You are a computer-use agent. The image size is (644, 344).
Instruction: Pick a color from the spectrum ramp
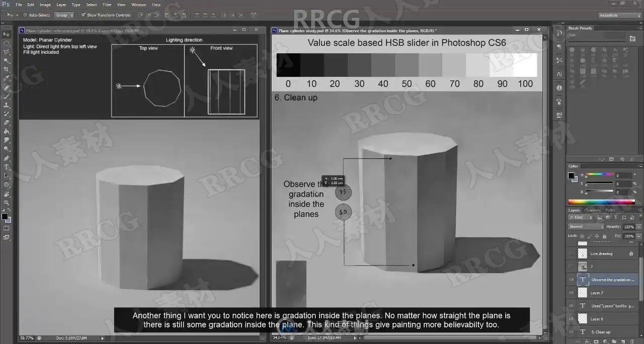601,202
